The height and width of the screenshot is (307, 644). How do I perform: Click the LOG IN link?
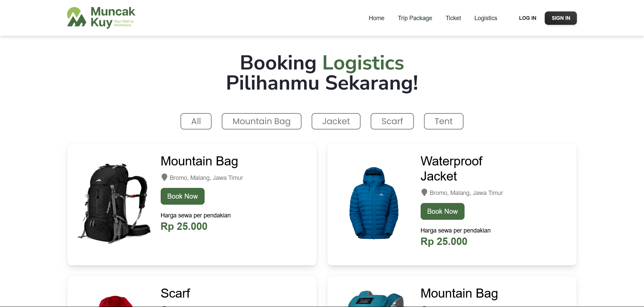point(527,18)
